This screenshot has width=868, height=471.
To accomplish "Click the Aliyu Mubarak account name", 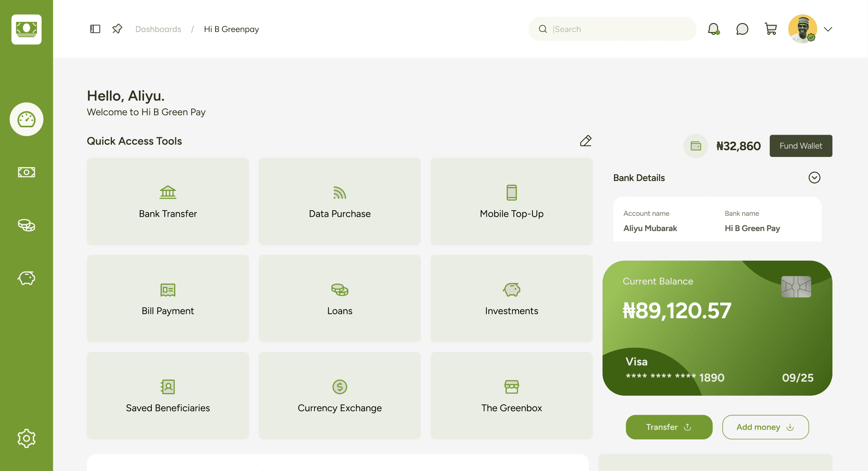I will coord(650,228).
